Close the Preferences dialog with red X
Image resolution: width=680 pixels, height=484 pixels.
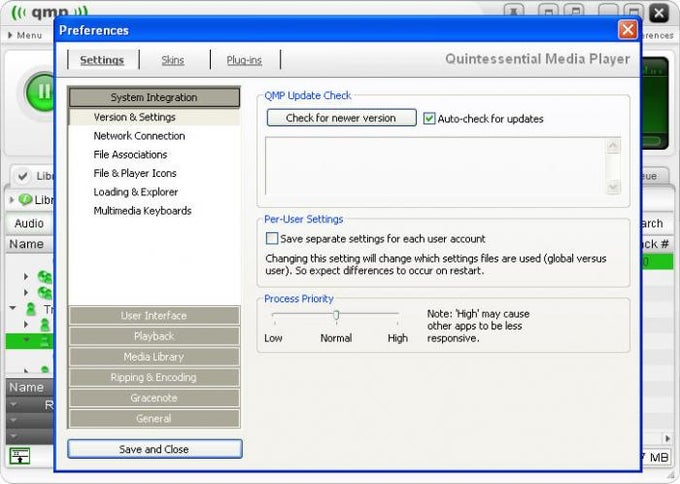628,30
